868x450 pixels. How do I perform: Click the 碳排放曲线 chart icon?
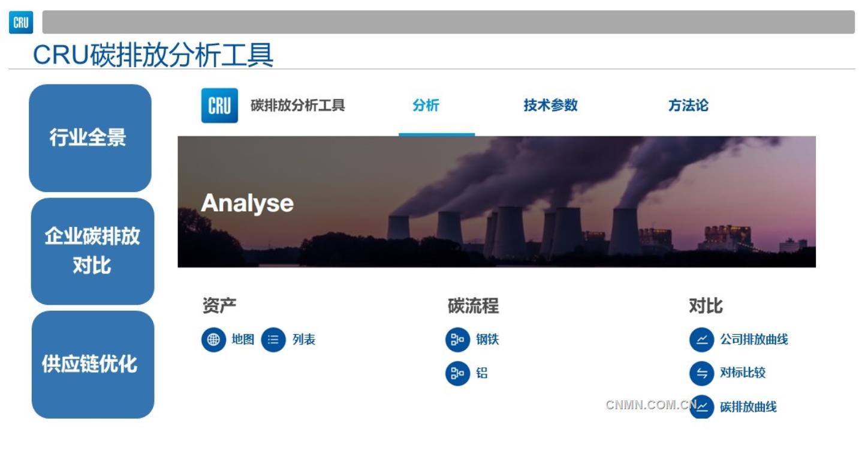point(702,407)
